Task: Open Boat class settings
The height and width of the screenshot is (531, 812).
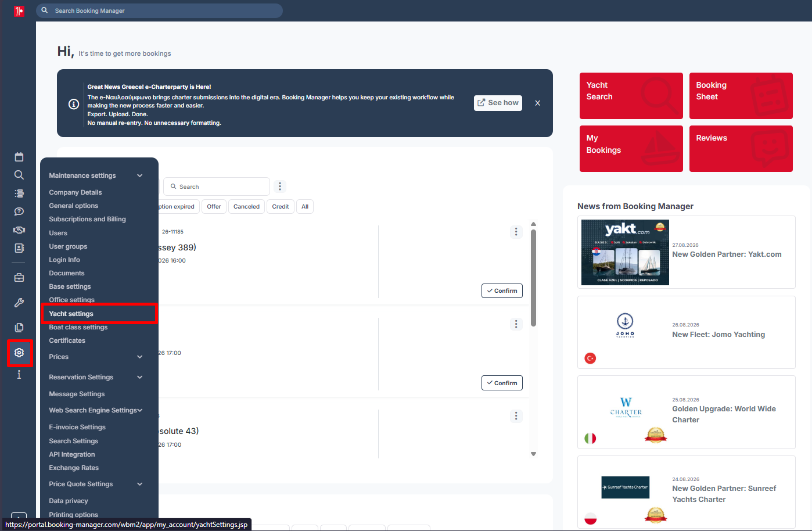Action: (x=78, y=327)
